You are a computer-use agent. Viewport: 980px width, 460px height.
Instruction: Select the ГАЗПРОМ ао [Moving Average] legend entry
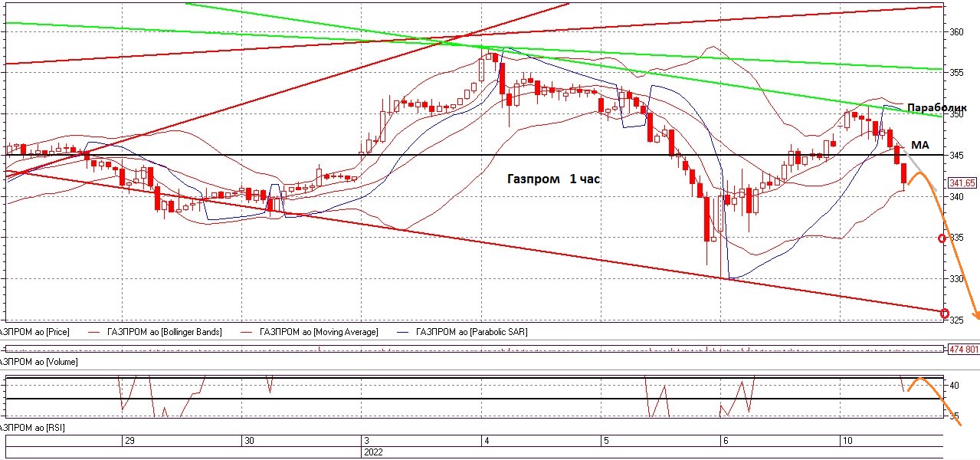[319, 332]
